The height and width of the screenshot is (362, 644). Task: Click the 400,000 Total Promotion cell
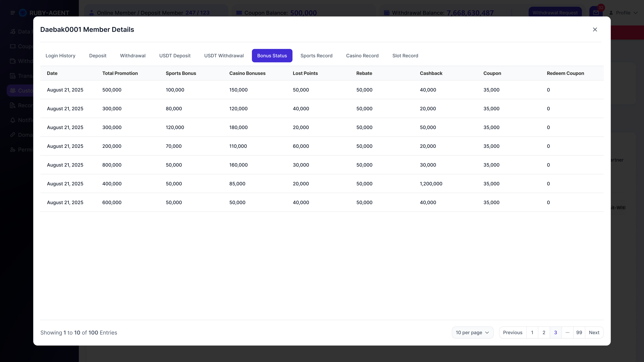pos(112,184)
